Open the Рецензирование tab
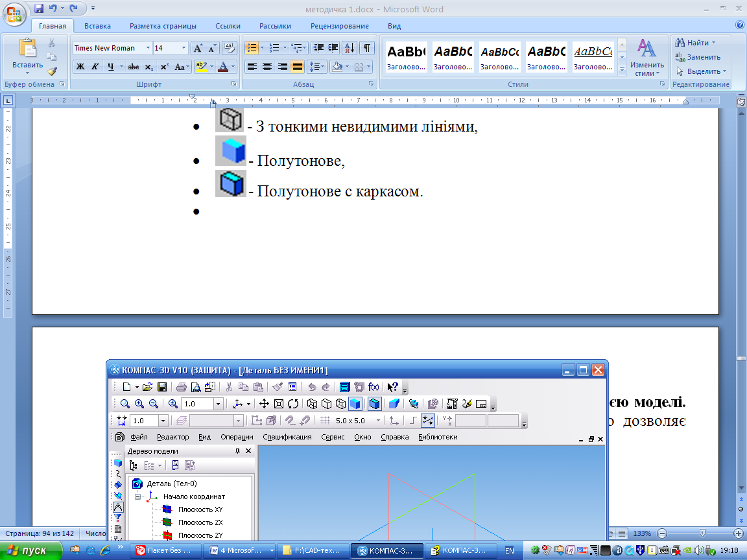Screen dimensions: 747x560 340,26
